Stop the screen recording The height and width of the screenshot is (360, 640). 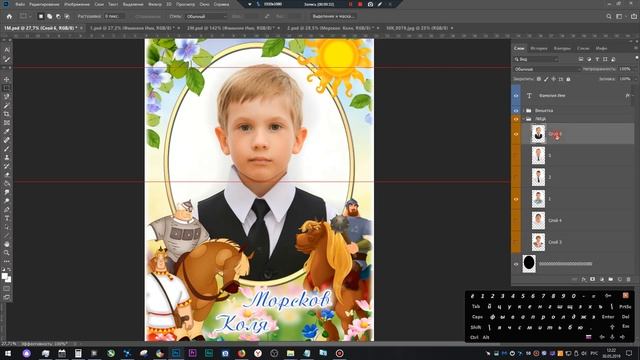click(x=360, y=4)
